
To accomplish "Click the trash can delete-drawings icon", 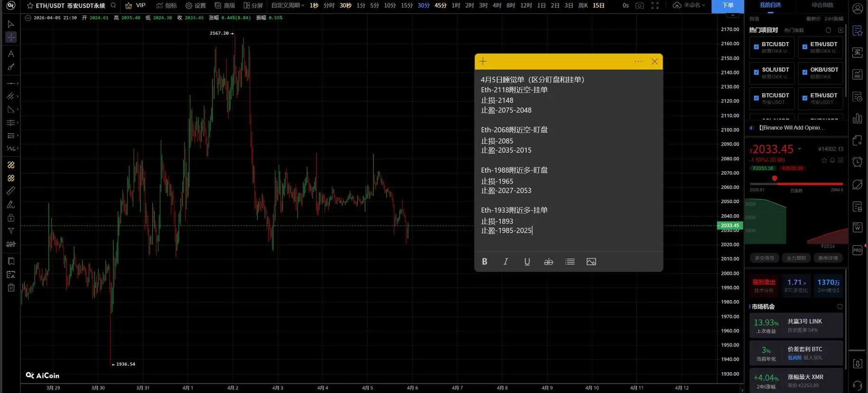I will 11,288.
